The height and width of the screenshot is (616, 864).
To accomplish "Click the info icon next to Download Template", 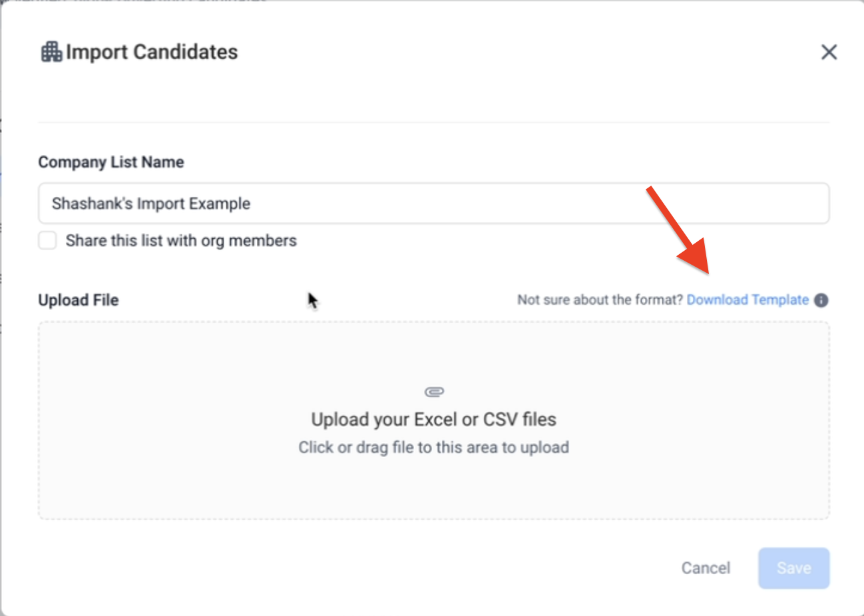I will [821, 300].
